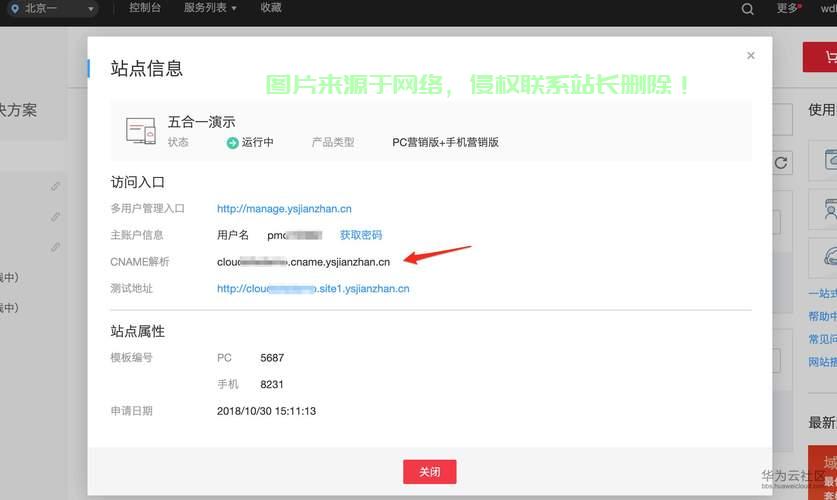Click the site device icon next to 五合一演示
This screenshot has width=837, height=500.
(x=140, y=130)
